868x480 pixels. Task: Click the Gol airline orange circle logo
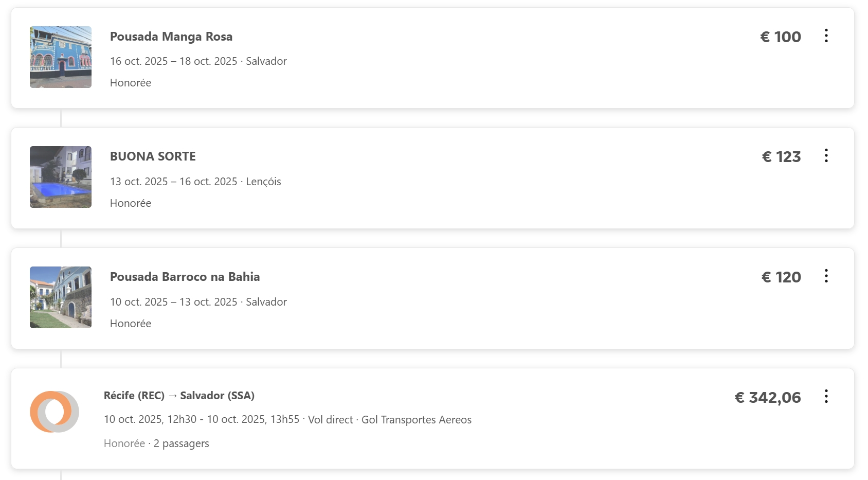pyautogui.click(x=54, y=412)
